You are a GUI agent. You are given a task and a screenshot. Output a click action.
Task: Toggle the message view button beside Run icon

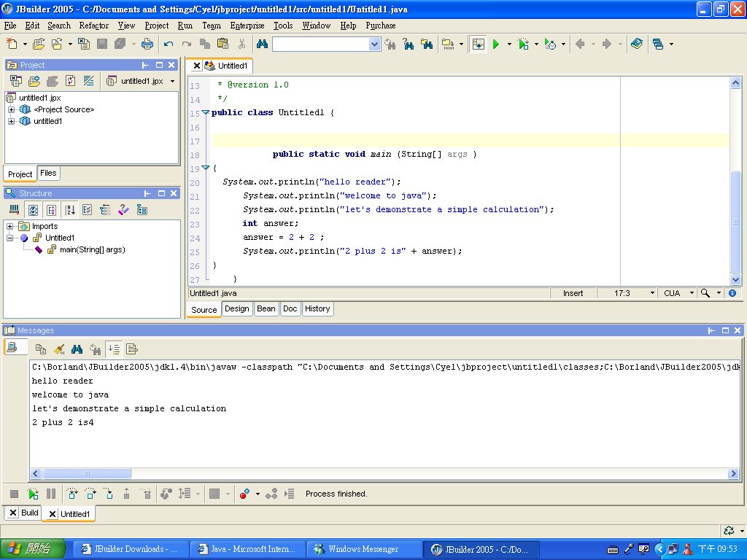479,44
